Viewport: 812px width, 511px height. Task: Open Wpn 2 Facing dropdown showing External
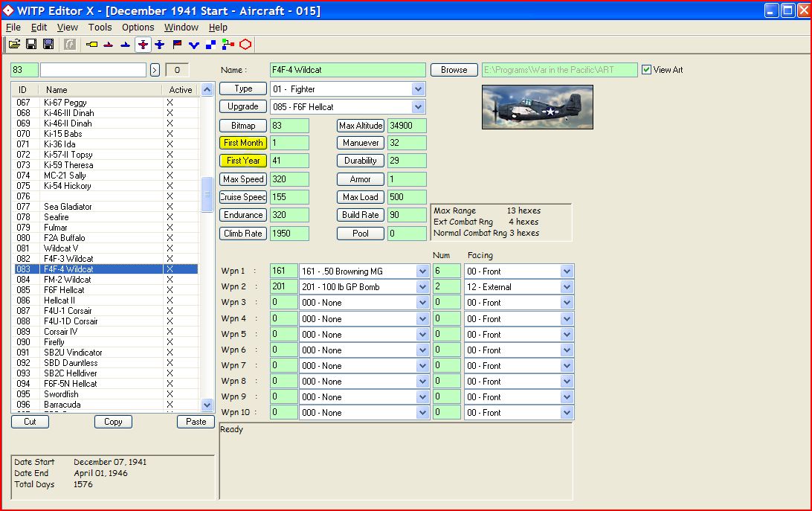coord(567,287)
